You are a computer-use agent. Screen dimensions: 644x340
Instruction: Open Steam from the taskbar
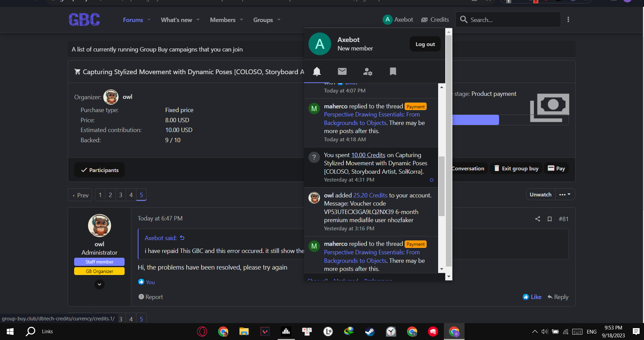[370, 332]
